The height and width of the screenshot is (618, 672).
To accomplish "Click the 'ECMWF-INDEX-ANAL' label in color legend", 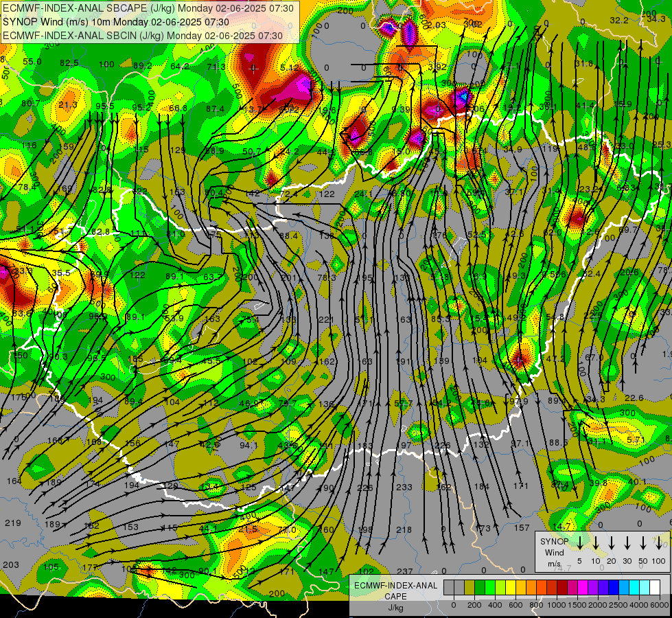I will (395, 586).
